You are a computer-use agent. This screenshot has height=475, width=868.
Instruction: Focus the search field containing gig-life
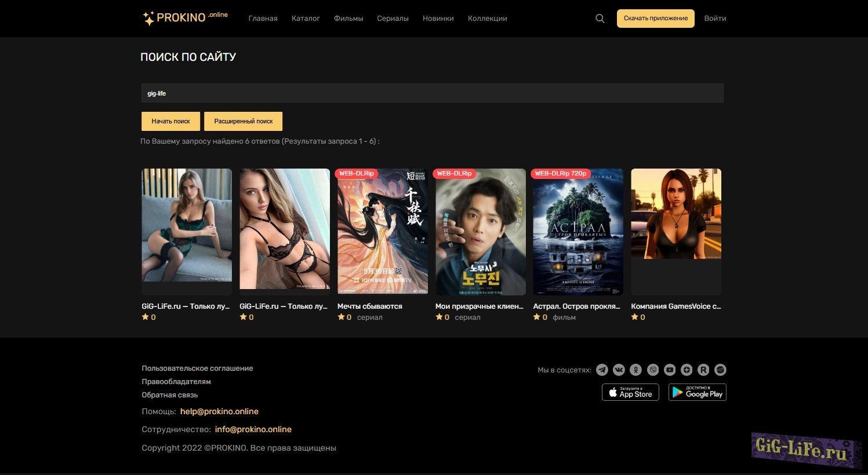432,93
